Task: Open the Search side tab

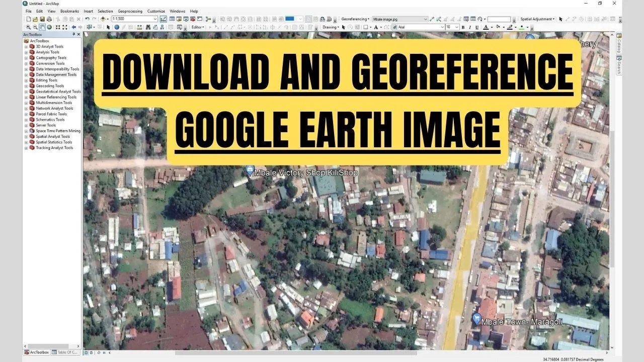Action: coord(619,65)
